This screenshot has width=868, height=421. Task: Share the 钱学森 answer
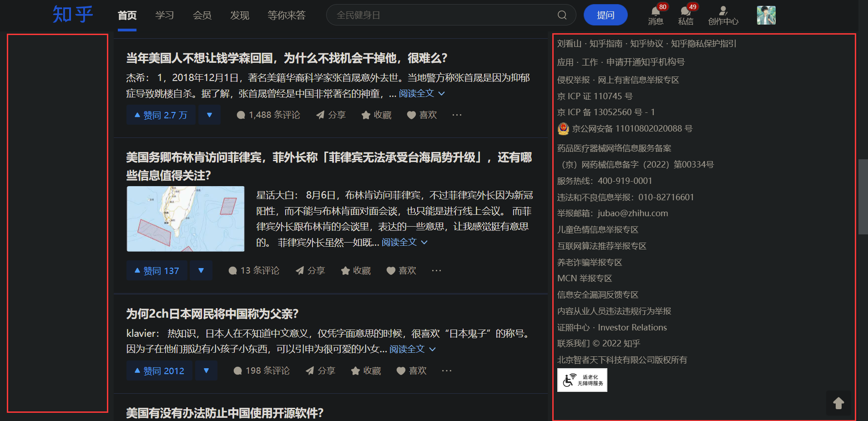[331, 115]
